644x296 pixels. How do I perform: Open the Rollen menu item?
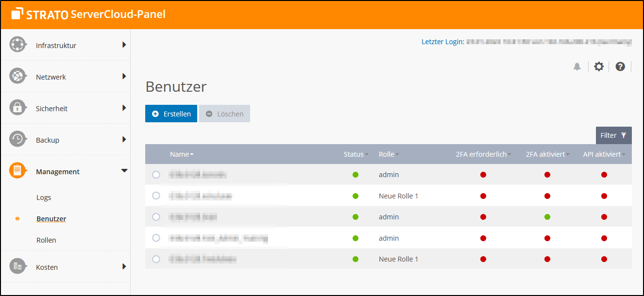coord(46,240)
